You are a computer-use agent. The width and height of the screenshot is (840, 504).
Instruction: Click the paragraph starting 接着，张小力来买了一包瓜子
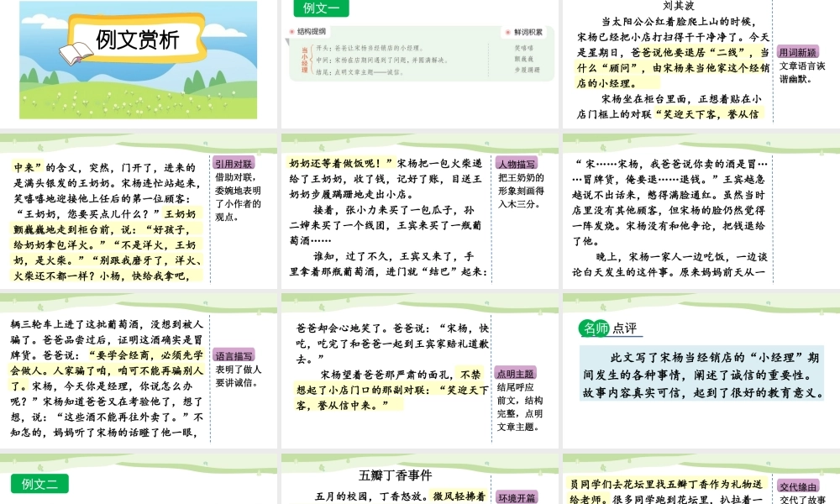point(386,225)
